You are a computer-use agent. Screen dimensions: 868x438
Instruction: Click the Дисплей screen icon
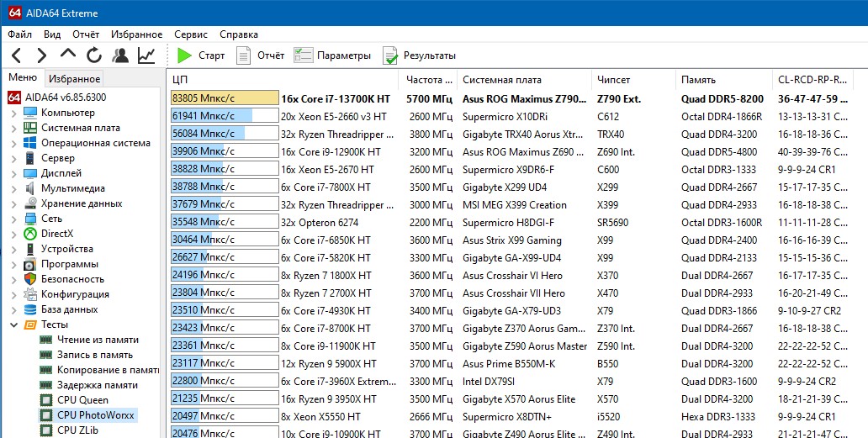pos(30,173)
